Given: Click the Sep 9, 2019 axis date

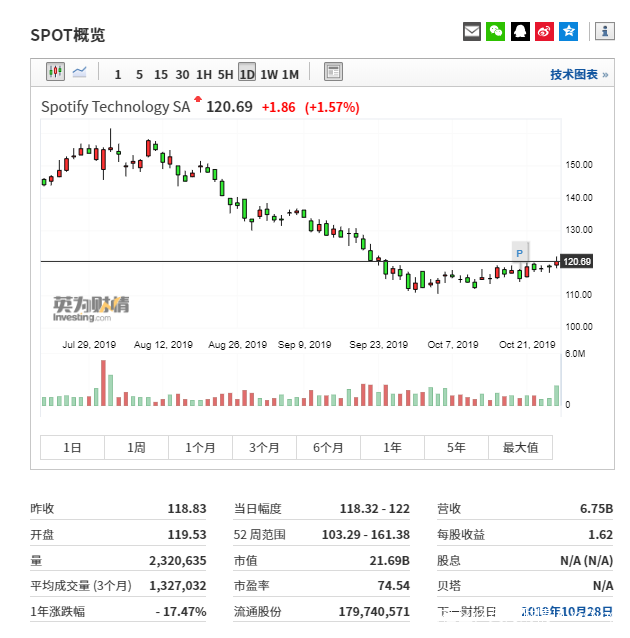Looking at the screenshot, I should click(x=304, y=345).
